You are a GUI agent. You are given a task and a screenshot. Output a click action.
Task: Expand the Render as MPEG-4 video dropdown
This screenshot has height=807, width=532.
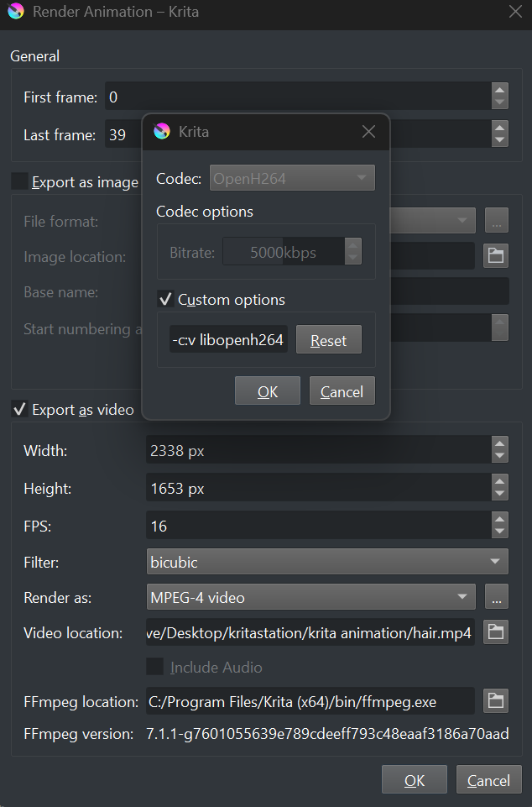[310, 597]
